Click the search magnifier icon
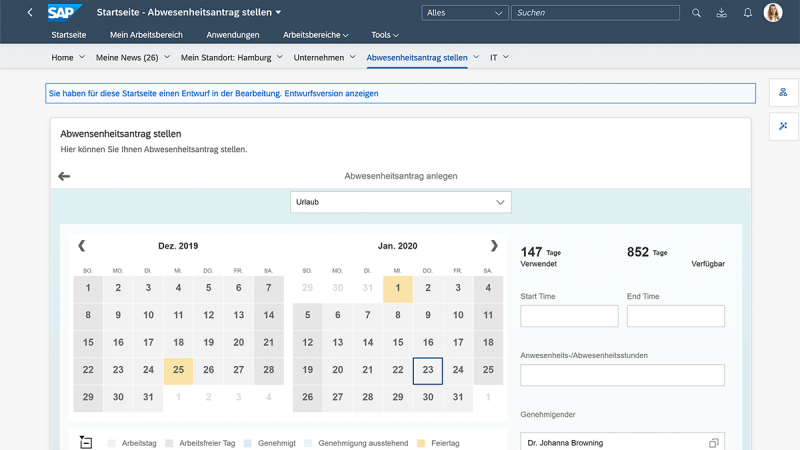This screenshot has width=800, height=450. pos(697,13)
